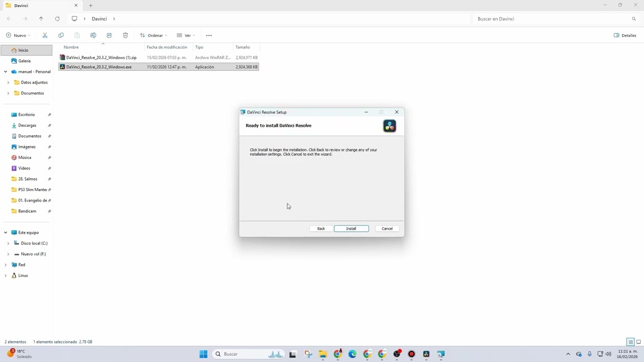Click the Buscar en Davinci search field
Viewport: 644px width, 362px height.
(556, 19)
